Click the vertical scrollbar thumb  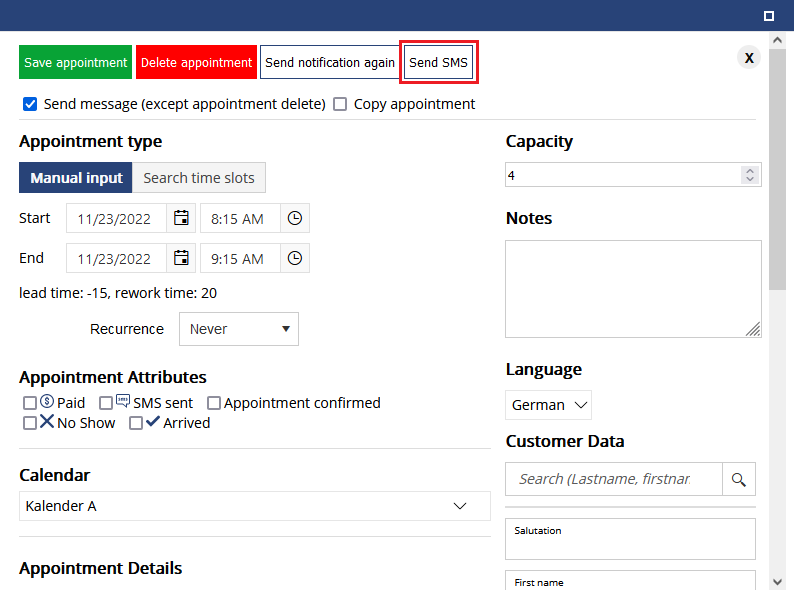(777, 170)
